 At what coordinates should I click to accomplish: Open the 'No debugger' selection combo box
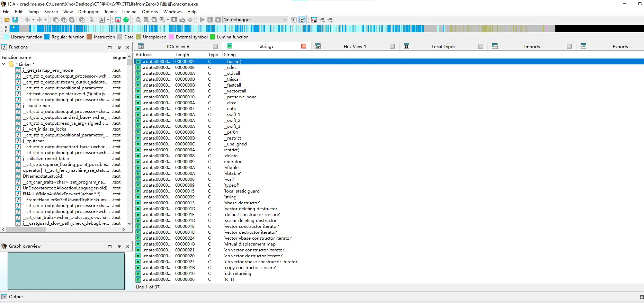255,20
